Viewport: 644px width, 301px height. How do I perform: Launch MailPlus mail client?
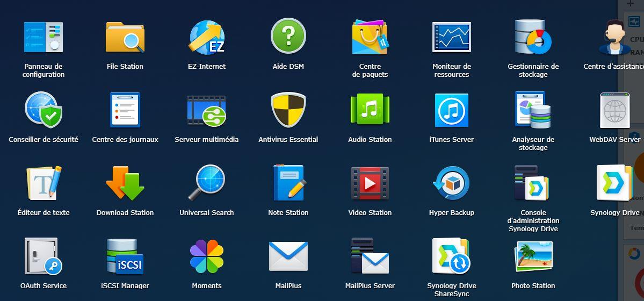[x=288, y=256]
